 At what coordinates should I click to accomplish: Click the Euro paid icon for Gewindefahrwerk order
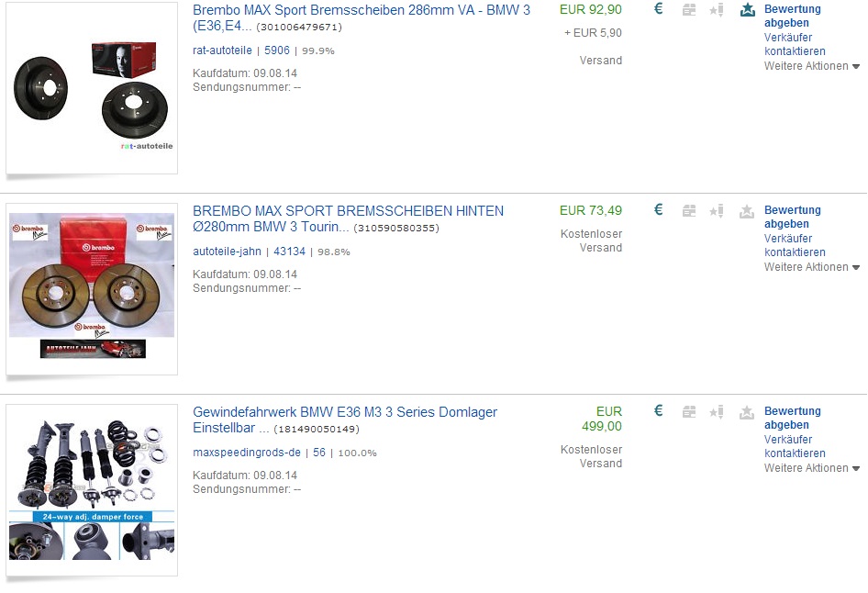pos(658,411)
